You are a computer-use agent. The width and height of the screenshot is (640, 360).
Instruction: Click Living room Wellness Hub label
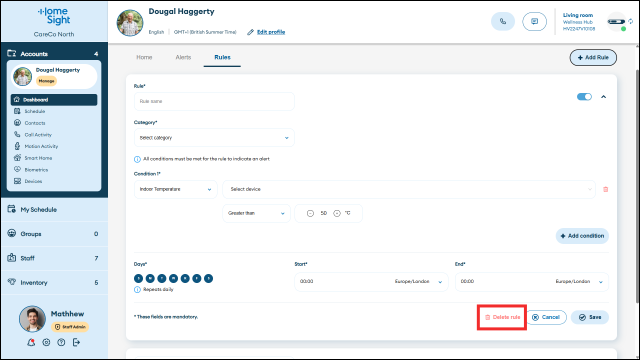pyautogui.click(x=579, y=22)
